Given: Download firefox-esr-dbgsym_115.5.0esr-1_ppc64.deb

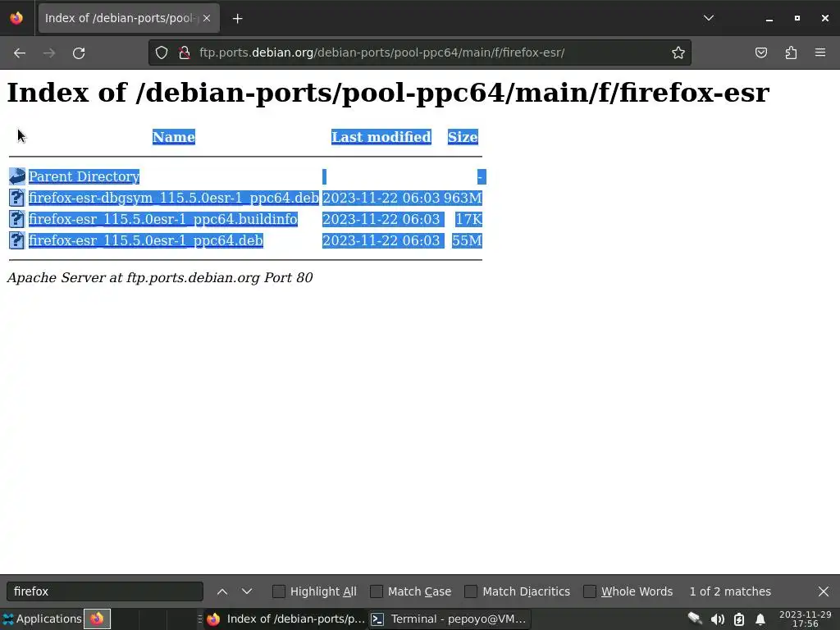Looking at the screenshot, I should 174,198.
